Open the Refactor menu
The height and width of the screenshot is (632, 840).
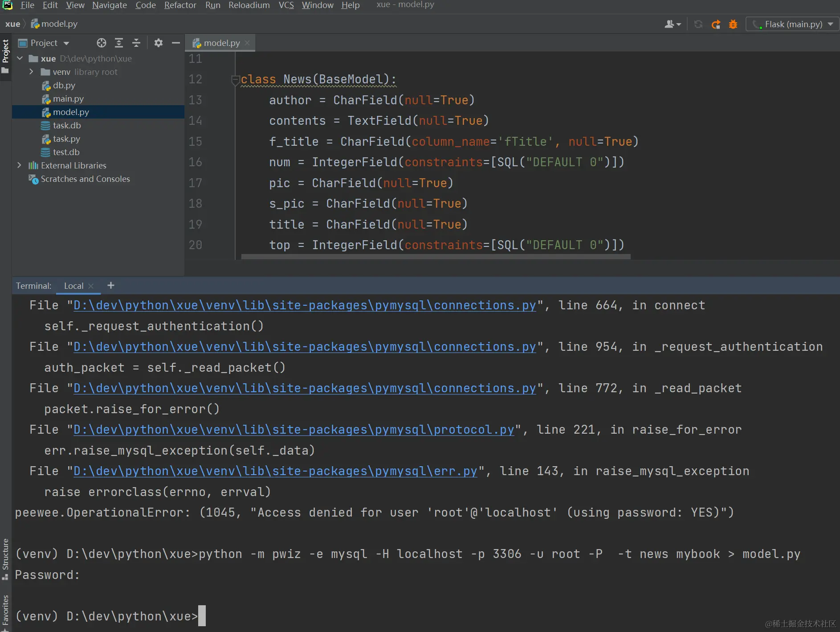pos(180,5)
